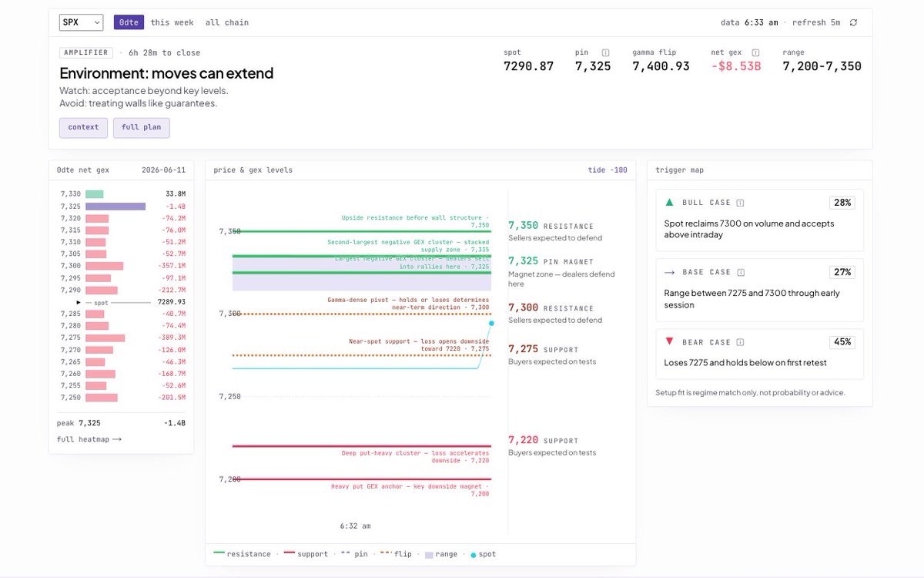Click the net gex value -$8.53B
This screenshot has width=924, height=578.
click(735, 66)
